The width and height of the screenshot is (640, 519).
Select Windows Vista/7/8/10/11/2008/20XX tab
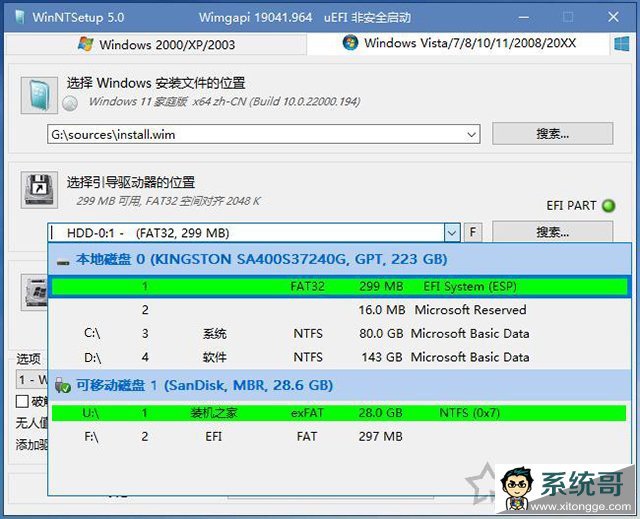[458, 43]
